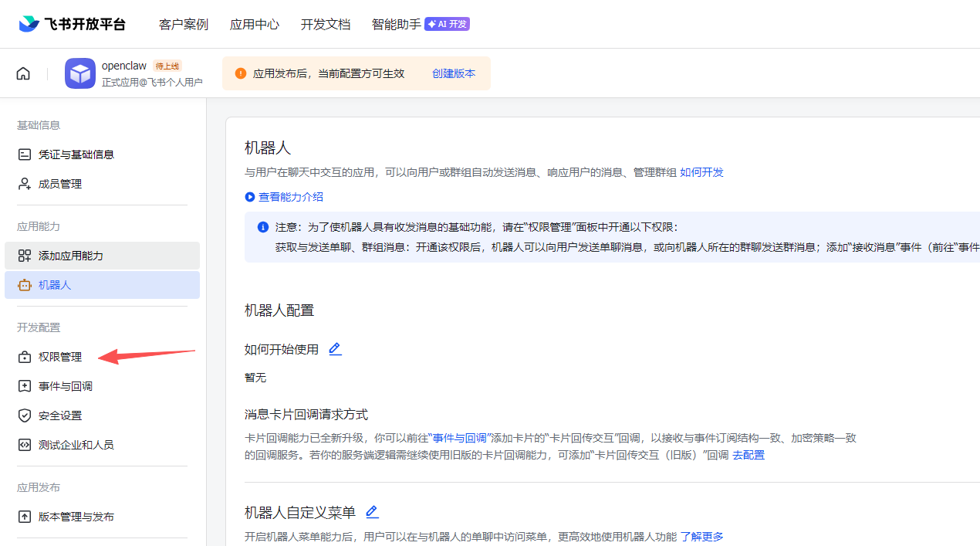Select 凭证与基础信息 in sidebar
The width and height of the screenshot is (980, 546).
pyautogui.click(x=102, y=154)
